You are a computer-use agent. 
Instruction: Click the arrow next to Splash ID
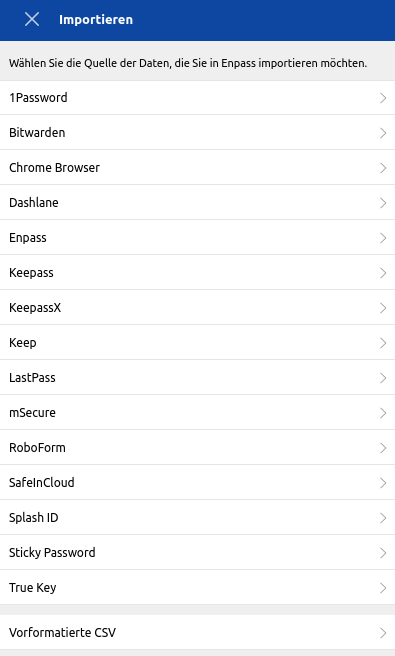coord(383,518)
